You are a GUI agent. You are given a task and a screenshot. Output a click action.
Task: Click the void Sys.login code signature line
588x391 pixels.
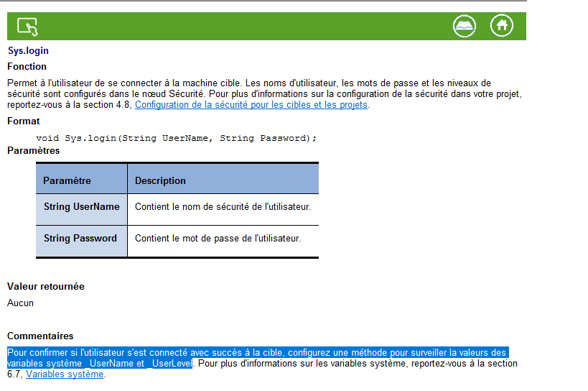[176, 138]
